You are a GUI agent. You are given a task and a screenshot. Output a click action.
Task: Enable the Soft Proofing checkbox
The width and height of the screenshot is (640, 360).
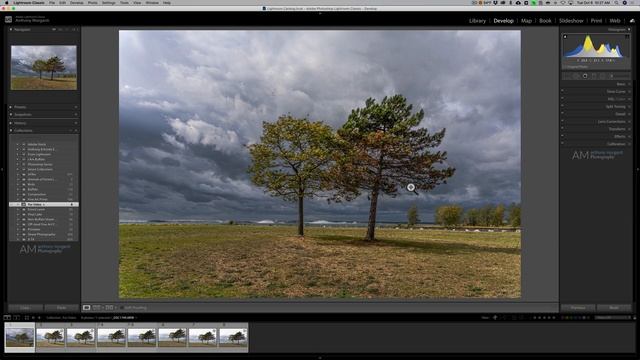pos(122,308)
